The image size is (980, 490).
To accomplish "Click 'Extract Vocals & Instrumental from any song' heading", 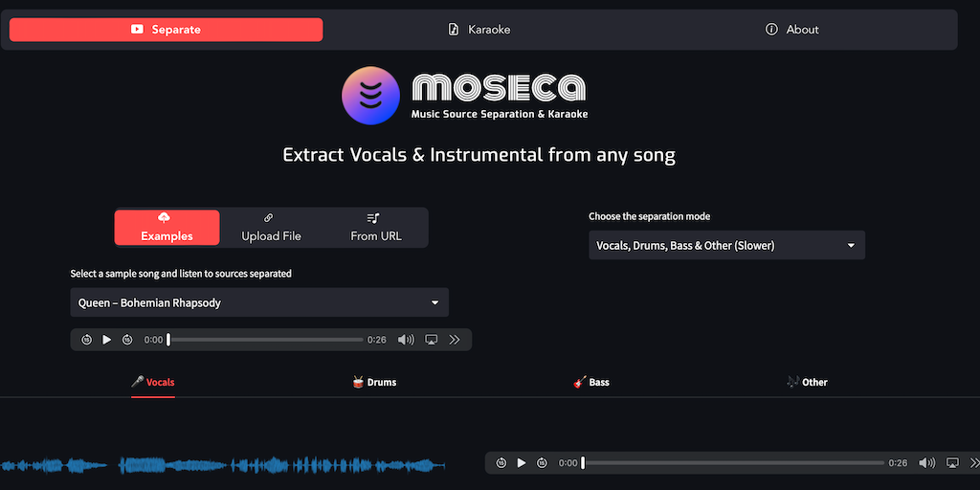I will (479, 154).
